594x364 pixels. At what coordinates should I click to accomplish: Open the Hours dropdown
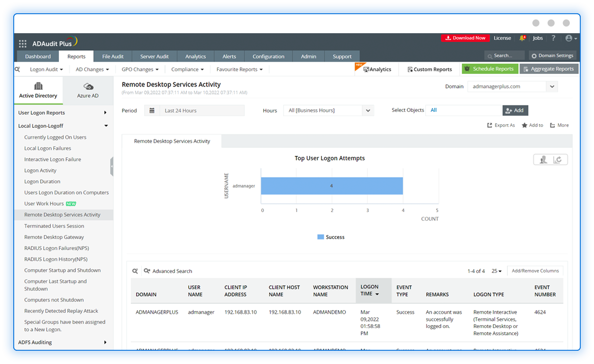click(329, 110)
